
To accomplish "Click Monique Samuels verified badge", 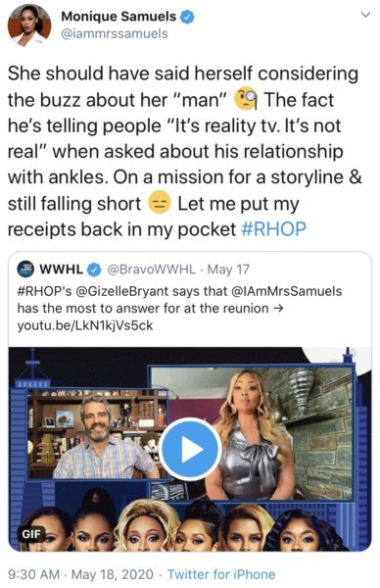I will (x=187, y=17).
